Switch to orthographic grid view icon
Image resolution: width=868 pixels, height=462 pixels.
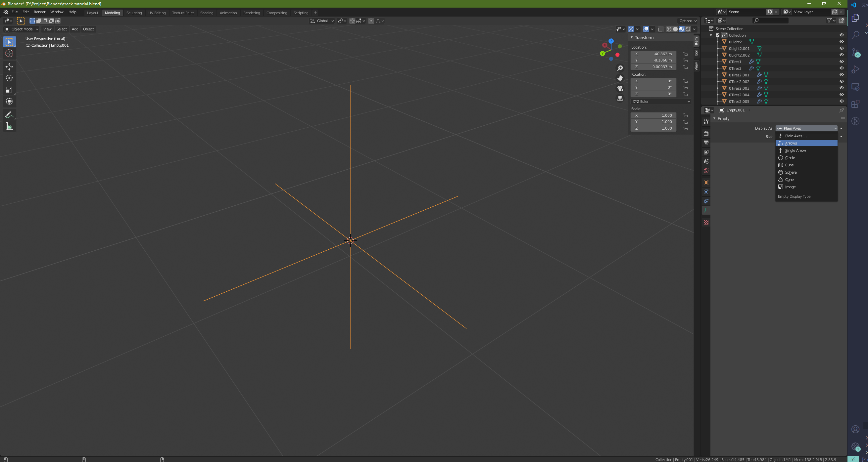click(620, 98)
